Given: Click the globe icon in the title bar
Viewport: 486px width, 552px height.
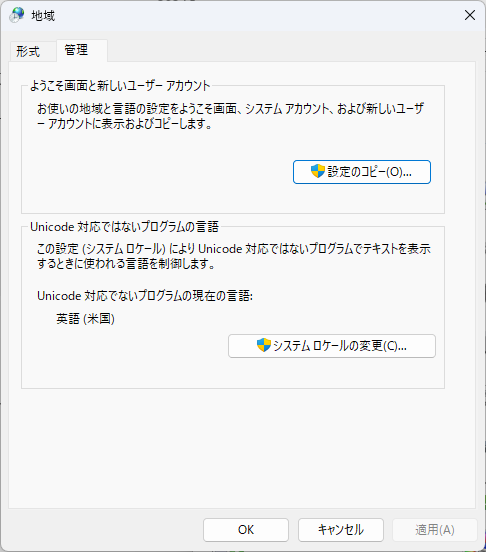Looking at the screenshot, I should (17, 15).
